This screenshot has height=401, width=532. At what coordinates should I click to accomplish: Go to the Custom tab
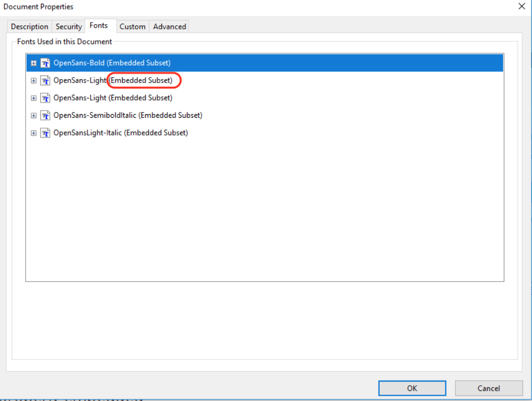click(132, 27)
